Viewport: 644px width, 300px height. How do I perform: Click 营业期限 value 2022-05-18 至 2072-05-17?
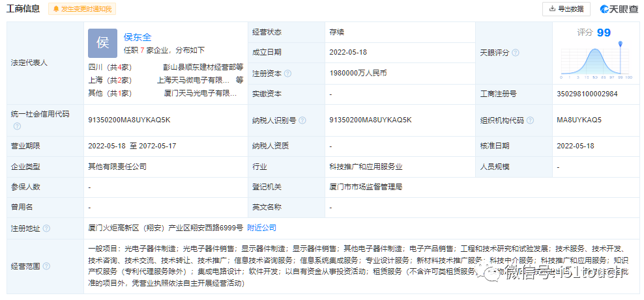coord(132,146)
